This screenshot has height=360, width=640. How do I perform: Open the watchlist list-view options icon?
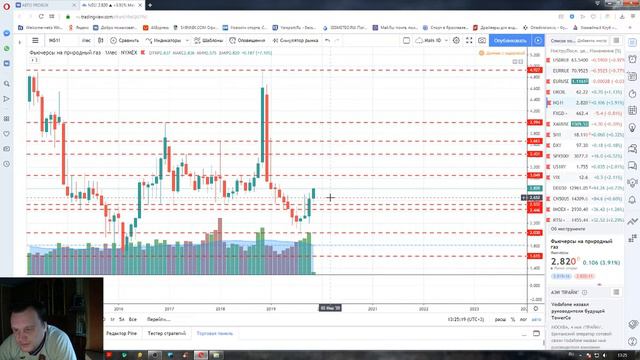click(616, 40)
